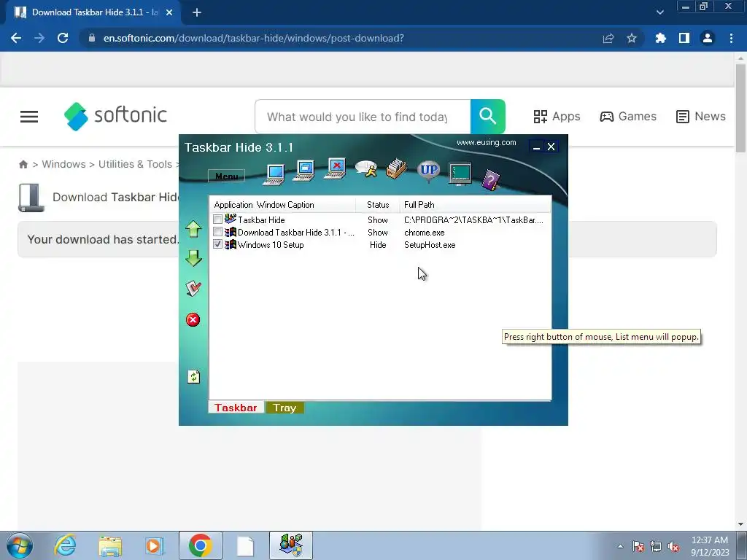Click the Hide status of Windows 10 Setup
The image size is (747, 560).
(x=378, y=245)
